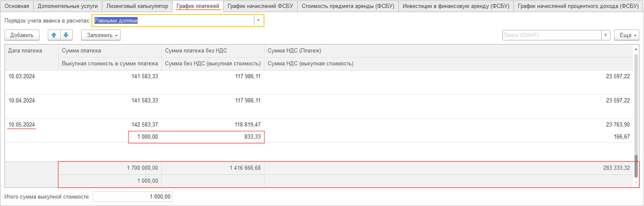Image resolution: width=644 pixels, height=206 pixels.
Task: Click the Итого сумма выкупной стоимости field
Action: pyautogui.click(x=132, y=197)
